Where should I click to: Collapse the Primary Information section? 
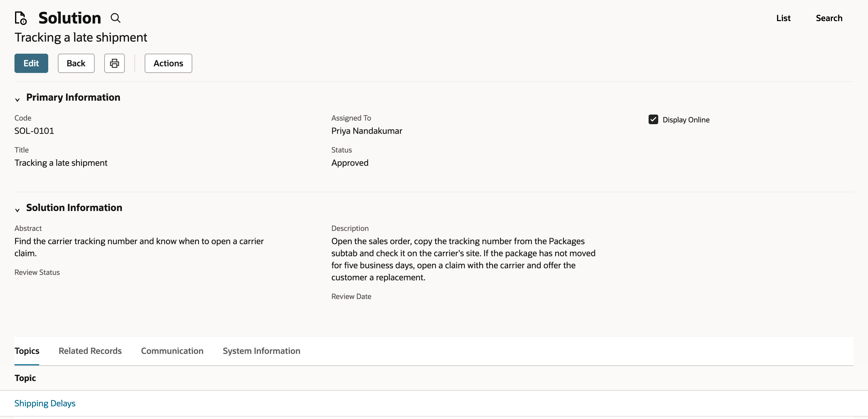click(17, 99)
